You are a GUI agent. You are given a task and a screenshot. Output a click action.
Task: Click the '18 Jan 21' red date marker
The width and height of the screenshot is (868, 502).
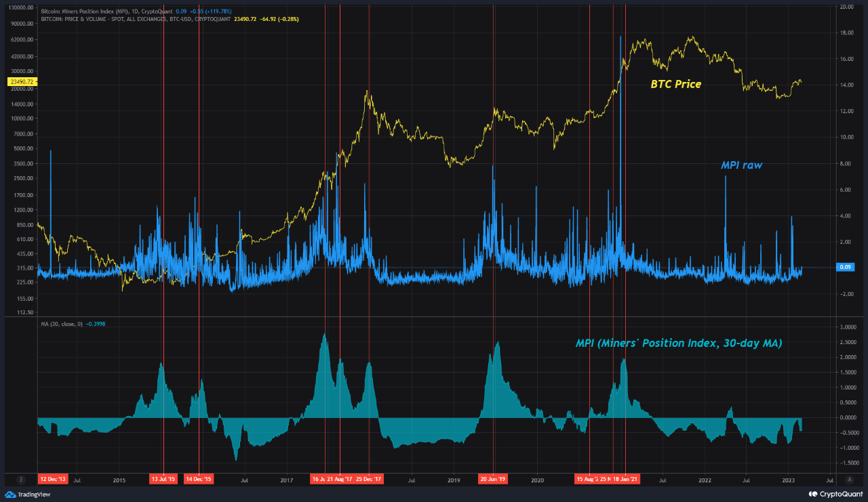point(625,480)
